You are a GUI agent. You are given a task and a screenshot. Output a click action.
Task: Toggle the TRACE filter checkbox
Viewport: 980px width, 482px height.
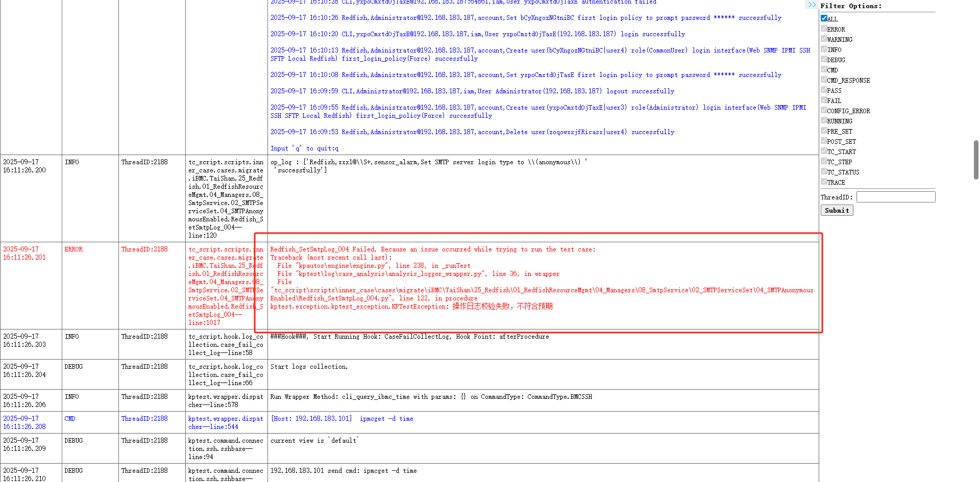pyautogui.click(x=824, y=182)
